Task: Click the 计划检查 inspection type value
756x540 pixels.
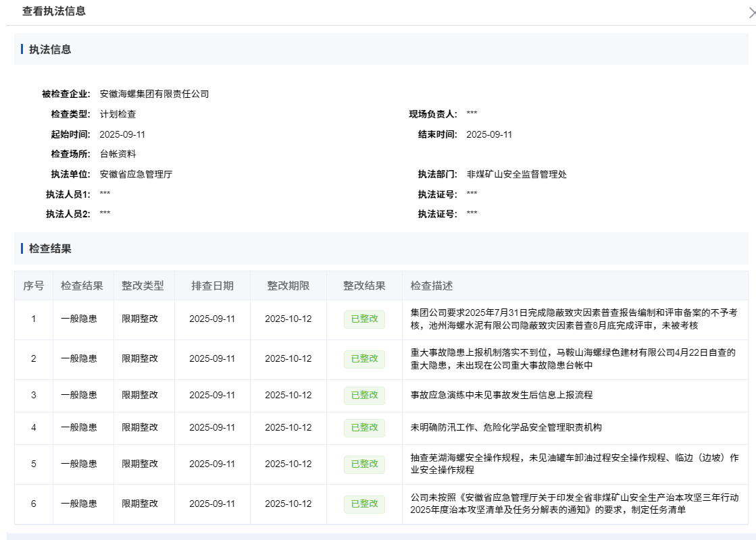Action: point(118,114)
